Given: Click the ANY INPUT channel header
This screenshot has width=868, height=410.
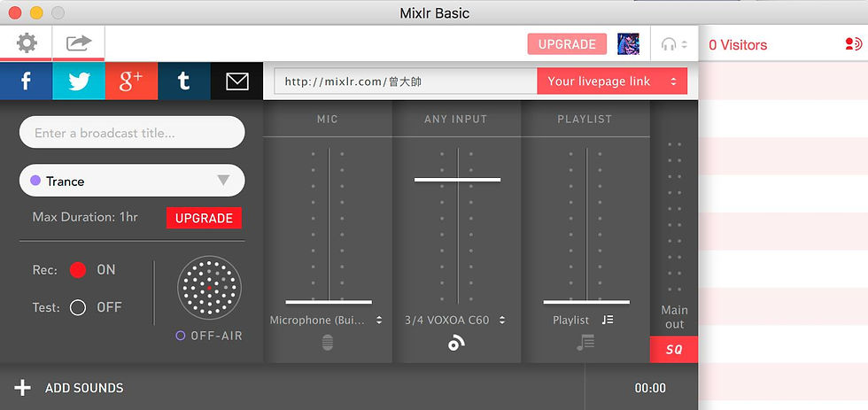Looking at the screenshot, I should [455, 119].
